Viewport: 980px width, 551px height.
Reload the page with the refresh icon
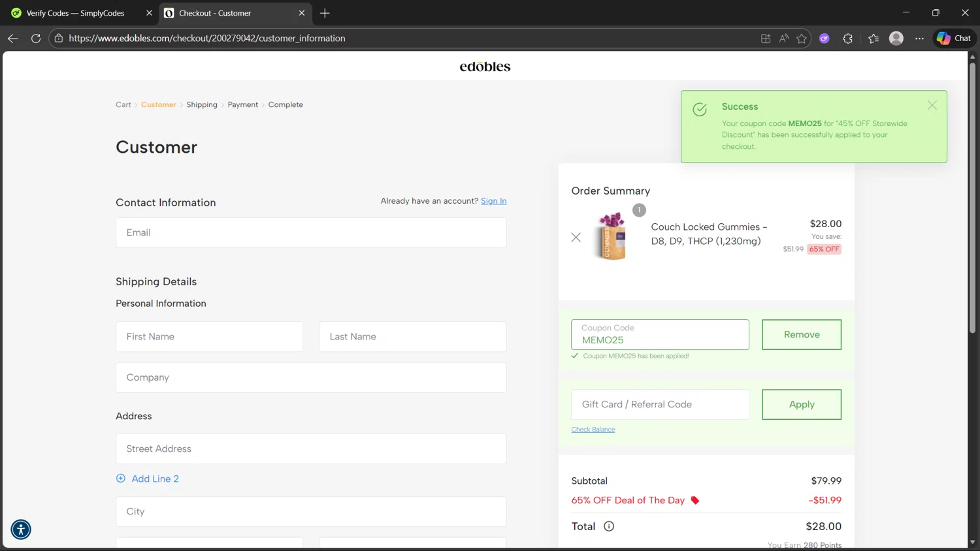[x=36, y=39]
